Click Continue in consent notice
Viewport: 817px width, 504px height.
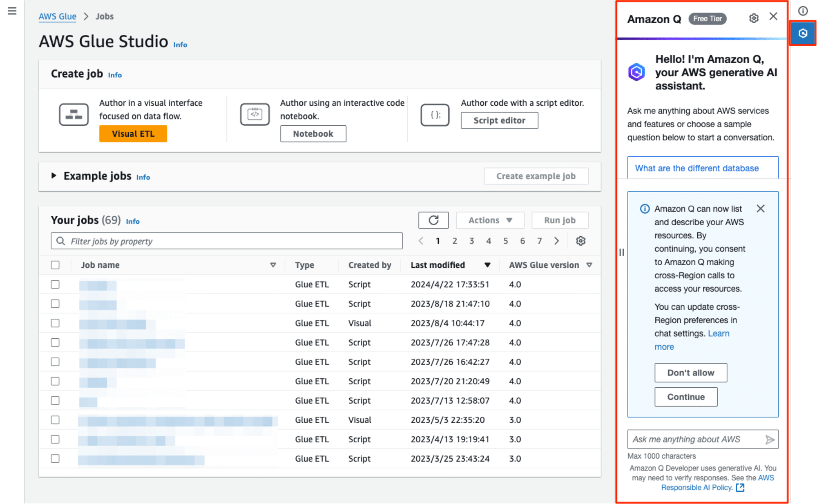click(686, 397)
